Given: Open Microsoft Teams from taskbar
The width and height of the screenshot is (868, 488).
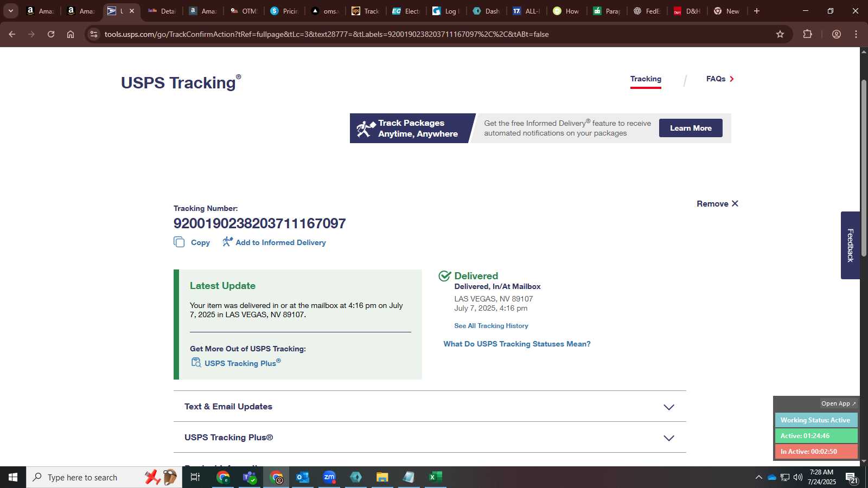Looking at the screenshot, I should 250,477.
